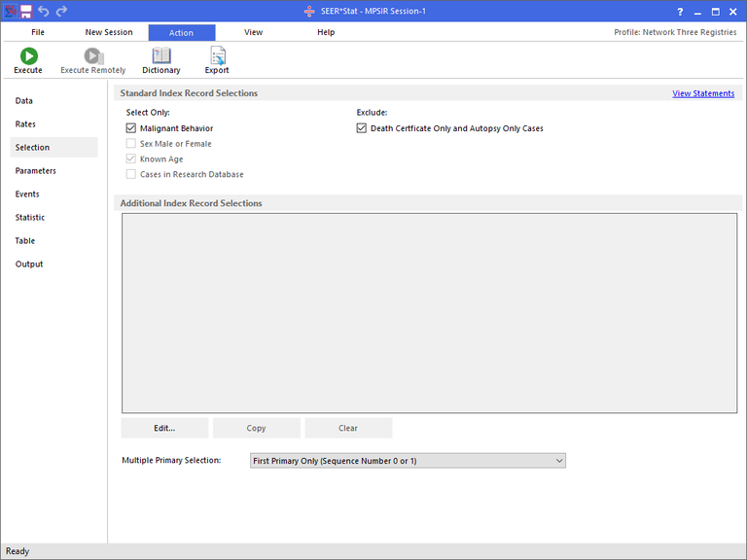Open the New Session menu
Image resolution: width=747 pixels, height=560 pixels.
[109, 32]
